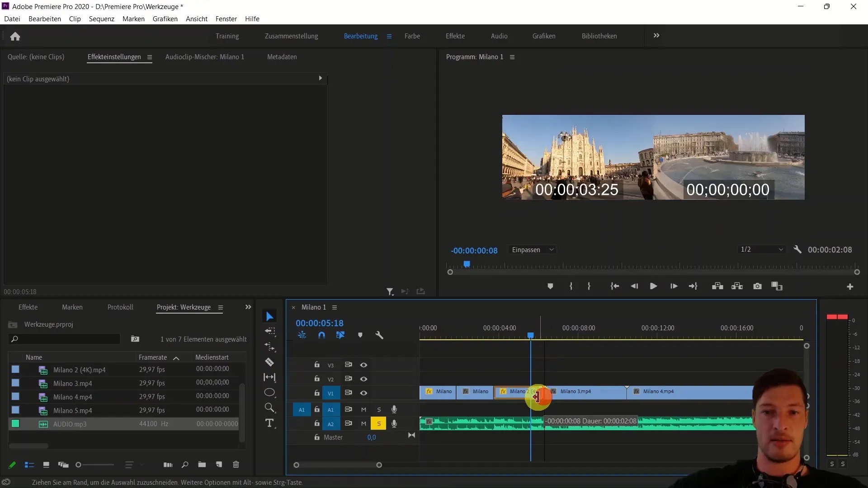This screenshot has width=868, height=488.
Task: Click the Project search field
Action: (x=65, y=339)
